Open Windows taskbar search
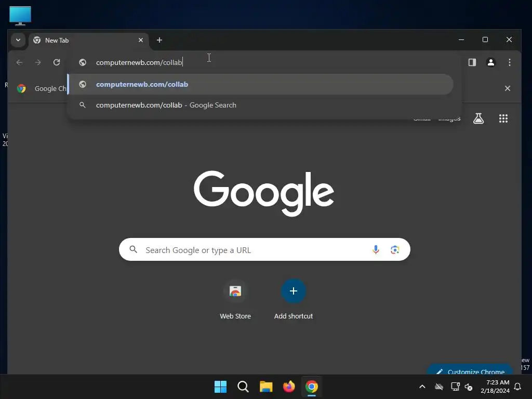The width and height of the screenshot is (532, 399). [243, 387]
